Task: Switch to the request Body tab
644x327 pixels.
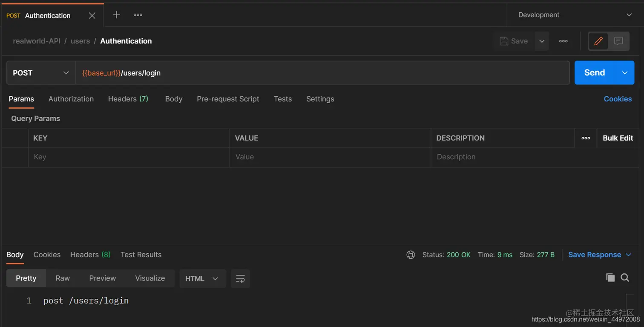Action: (174, 99)
